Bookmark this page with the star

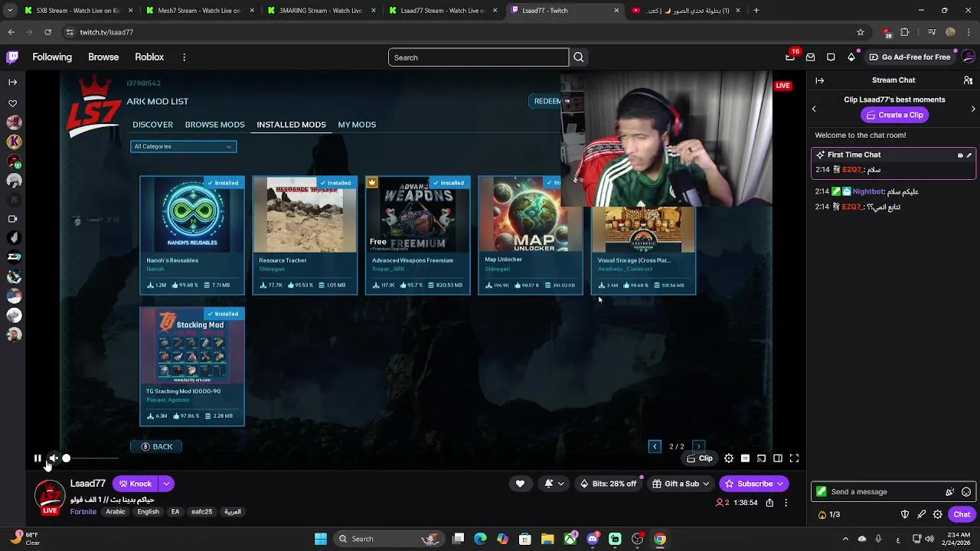pos(861,32)
